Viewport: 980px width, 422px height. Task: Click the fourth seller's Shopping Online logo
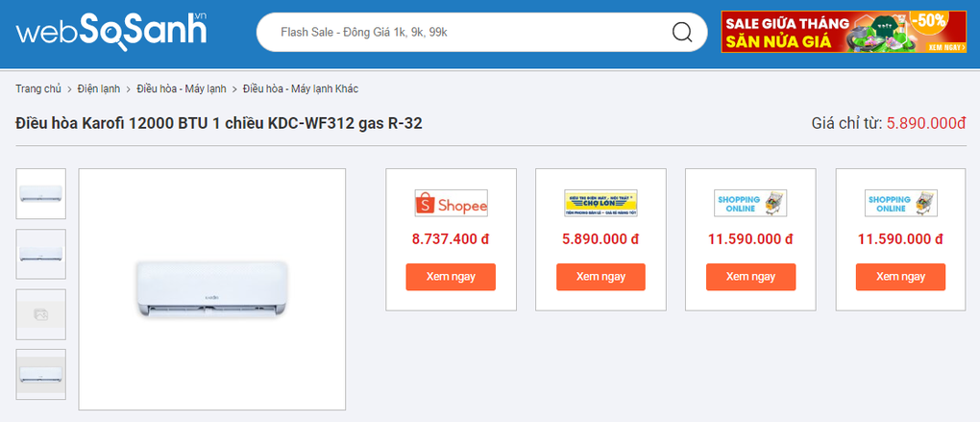(x=900, y=203)
